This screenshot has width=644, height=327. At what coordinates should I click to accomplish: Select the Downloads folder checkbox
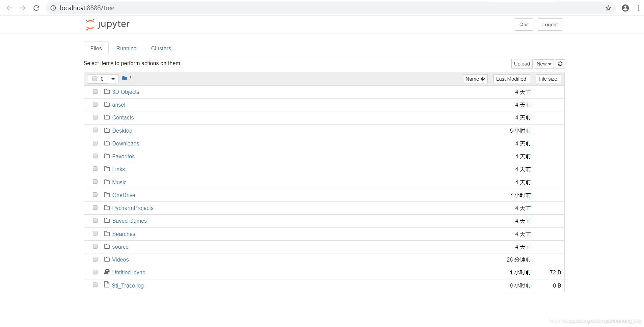click(95, 143)
